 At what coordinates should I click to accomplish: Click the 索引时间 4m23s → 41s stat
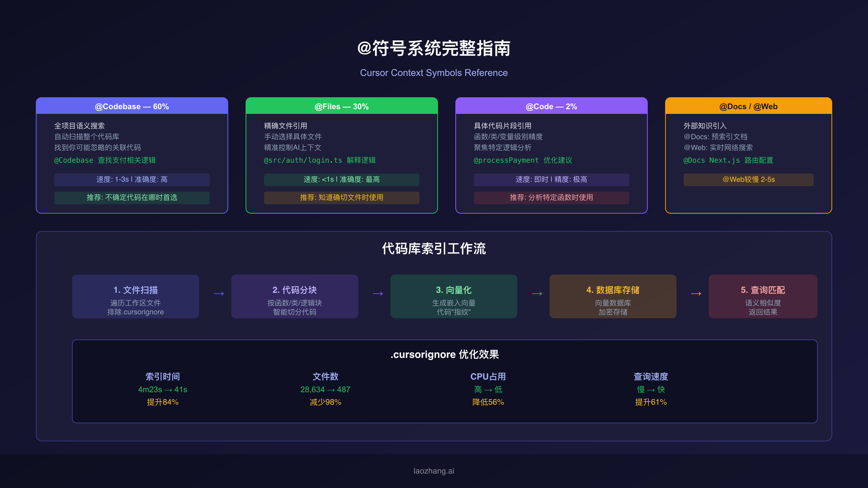[162, 389]
